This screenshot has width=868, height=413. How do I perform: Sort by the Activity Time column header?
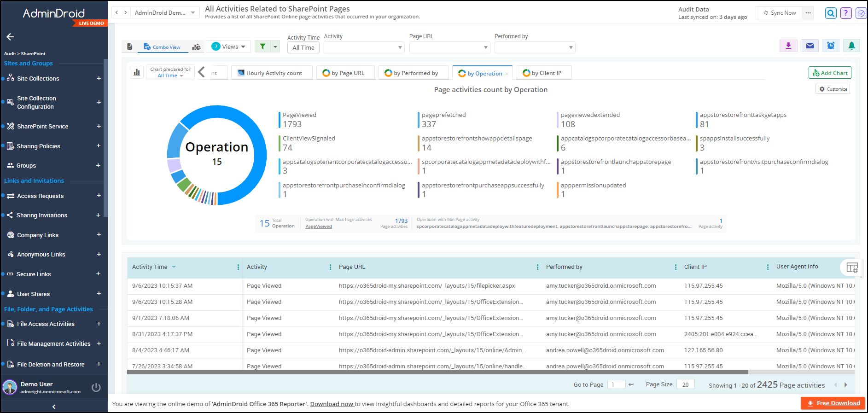(150, 267)
